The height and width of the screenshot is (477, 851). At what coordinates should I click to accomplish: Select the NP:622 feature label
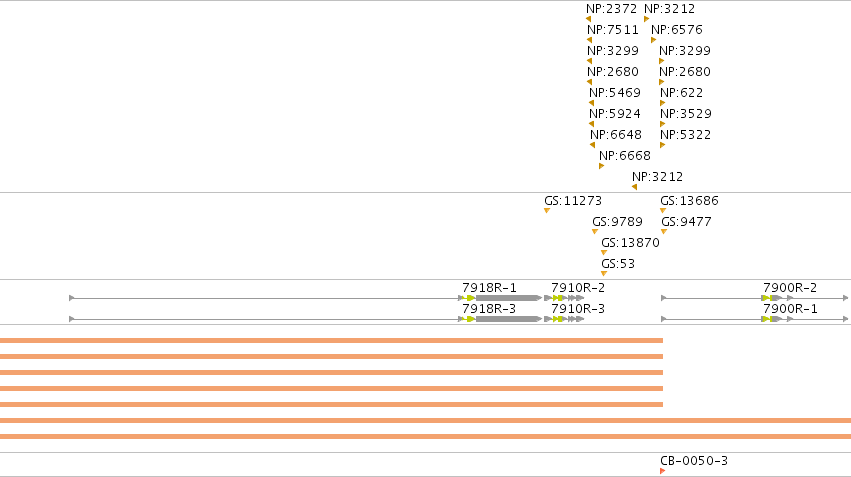[682, 93]
